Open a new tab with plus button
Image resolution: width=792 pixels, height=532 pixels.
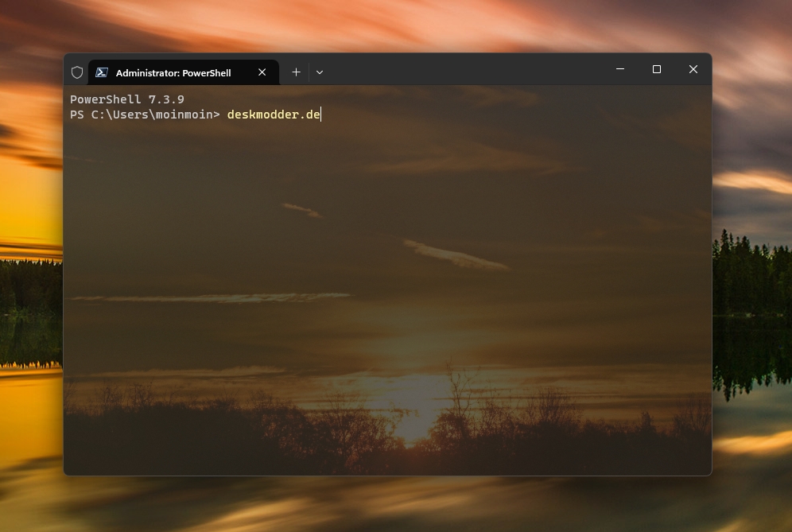pos(296,72)
